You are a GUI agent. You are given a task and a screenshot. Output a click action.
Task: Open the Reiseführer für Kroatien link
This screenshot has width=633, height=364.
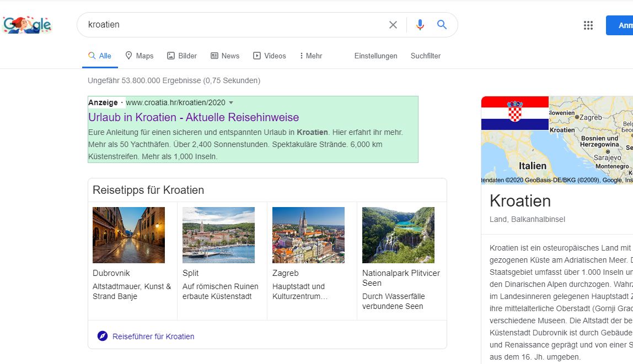(x=153, y=336)
